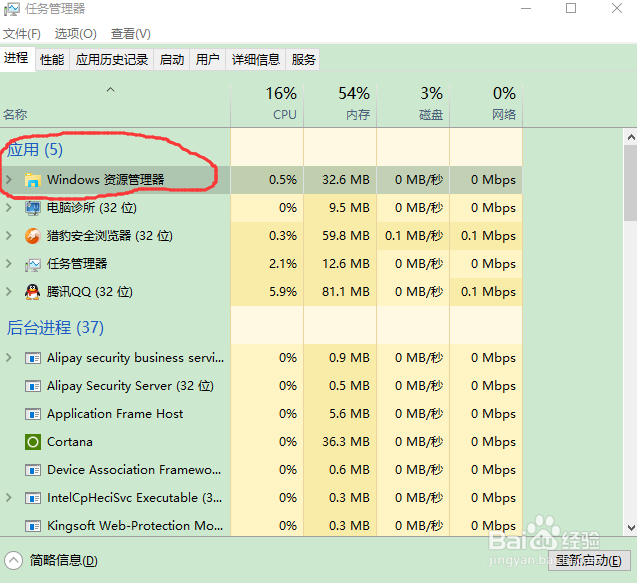Click the Application Frame Host icon

(x=32, y=414)
